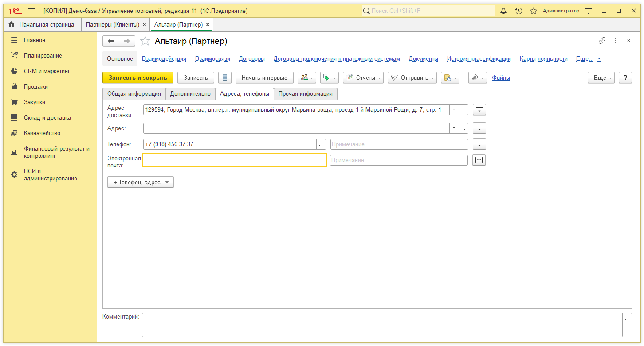Click the notifications bell icon
Image resolution: width=644 pixels, height=346 pixels.
(x=503, y=11)
